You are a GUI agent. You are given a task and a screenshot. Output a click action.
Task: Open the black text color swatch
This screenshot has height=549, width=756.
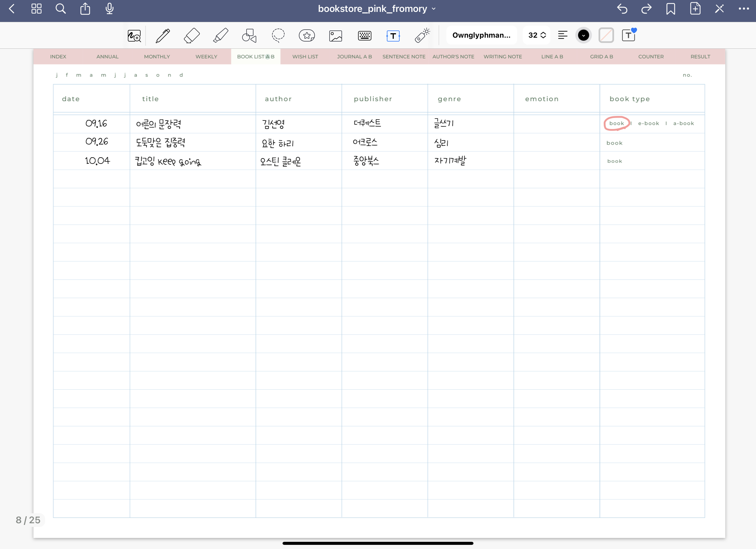(x=583, y=35)
